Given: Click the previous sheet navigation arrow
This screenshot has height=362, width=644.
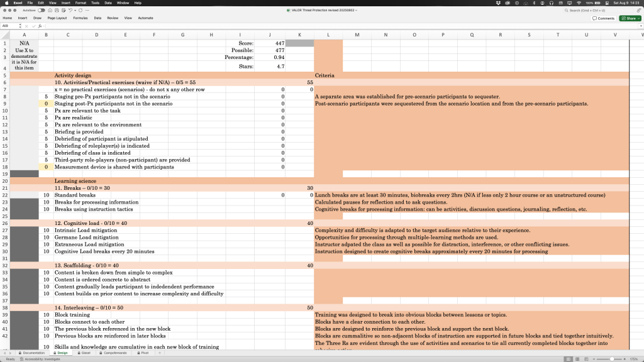Looking at the screenshot, I should pyautogui.click(x=4, y=353).
